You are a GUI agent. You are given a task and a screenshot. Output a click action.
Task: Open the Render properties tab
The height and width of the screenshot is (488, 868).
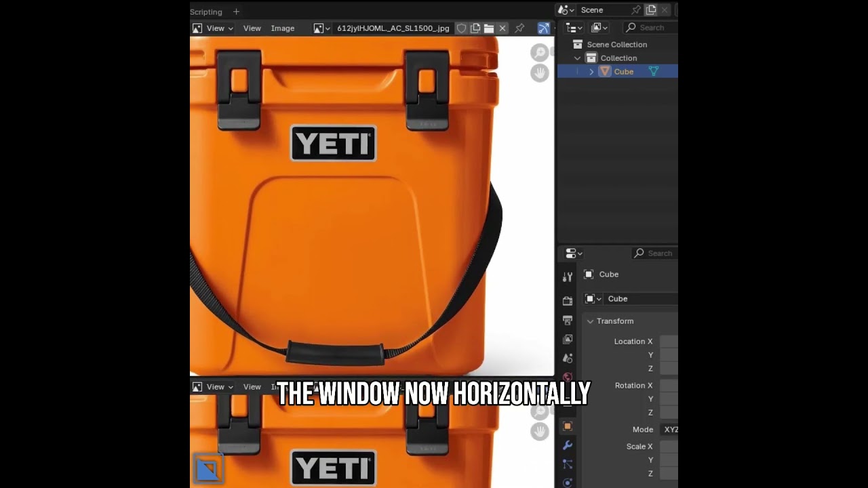coord(568,301)
